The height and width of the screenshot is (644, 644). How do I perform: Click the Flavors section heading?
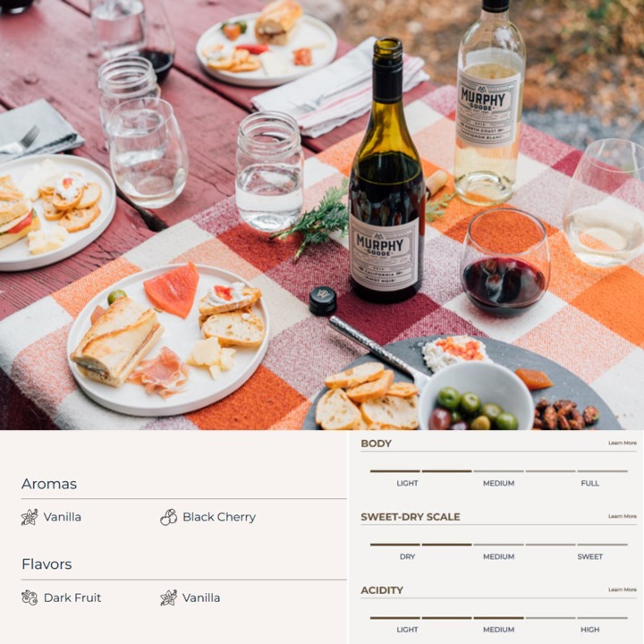click(x=47, y=564)
